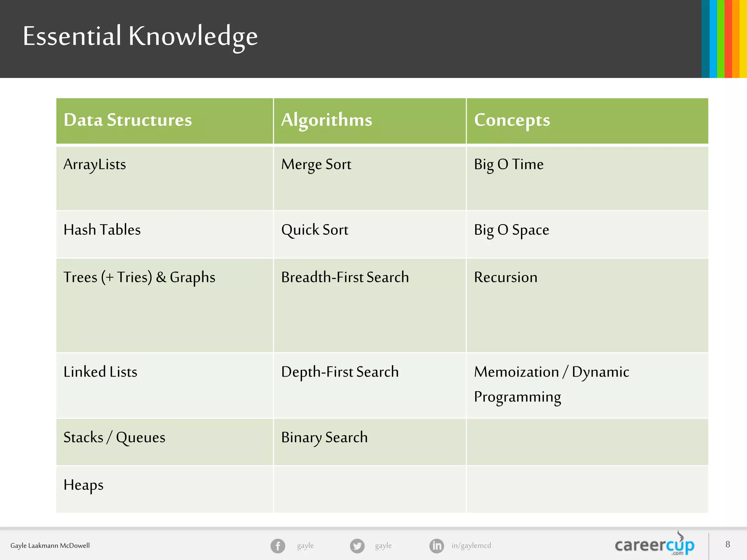Viewport: 747px width, 560px height.
Task: Click the author name Gayle Laakmann McDowell
Action: click(50, 546)
